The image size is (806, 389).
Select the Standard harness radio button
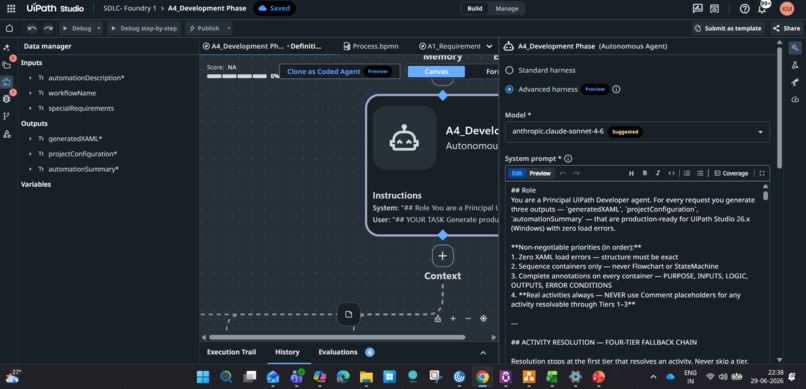[509, 70]
